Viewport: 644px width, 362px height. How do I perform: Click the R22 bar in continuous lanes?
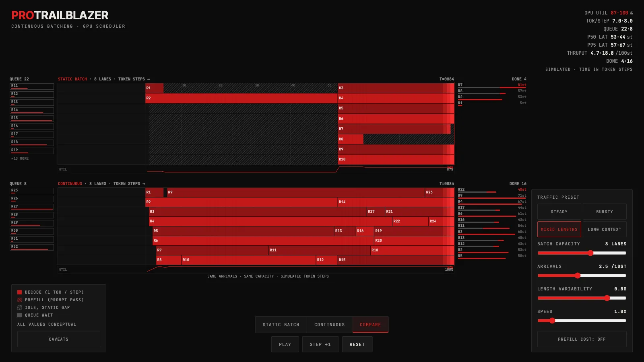point(410,221)
